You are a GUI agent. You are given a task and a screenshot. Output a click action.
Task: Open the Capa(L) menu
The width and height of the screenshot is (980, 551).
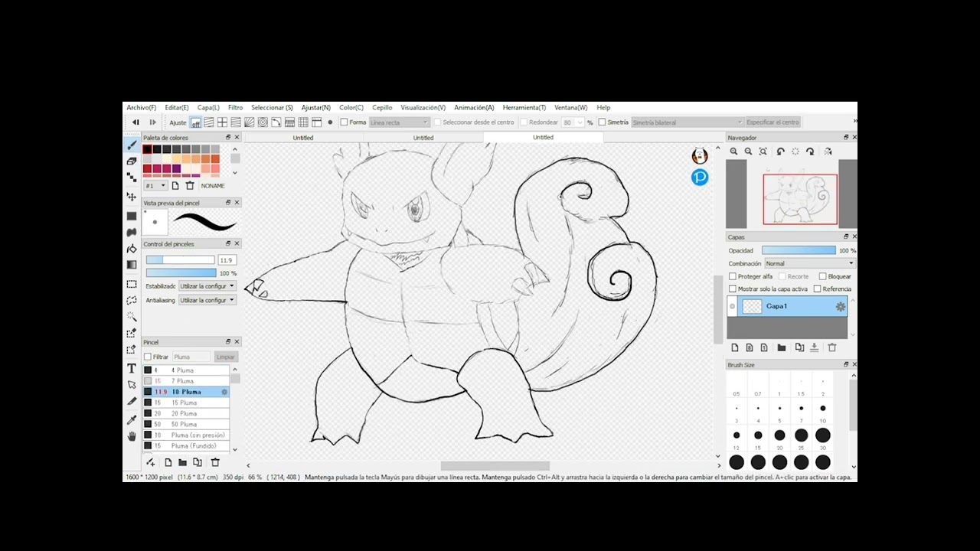click(x=208, y=108)
